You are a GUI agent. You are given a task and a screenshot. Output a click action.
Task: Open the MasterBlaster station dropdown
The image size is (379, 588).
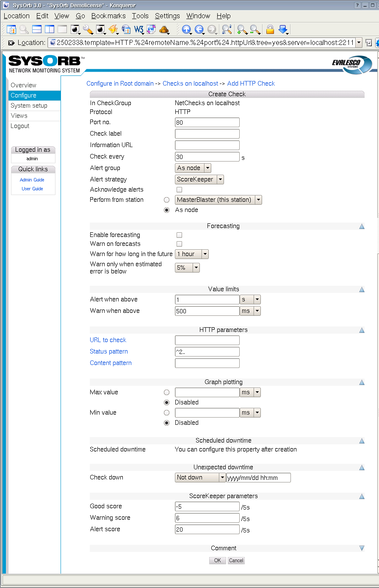219,200
